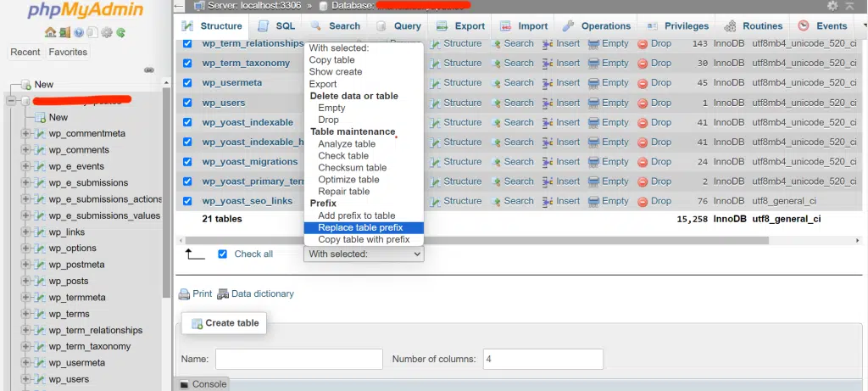Expand the wp_postmeta tree node

pyautogui.click(x=25, y=265)
